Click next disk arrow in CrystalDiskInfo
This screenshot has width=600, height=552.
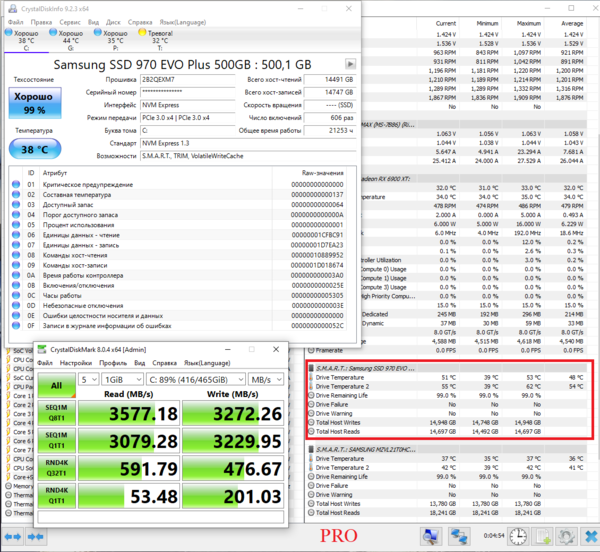click(x=350, y=64)
